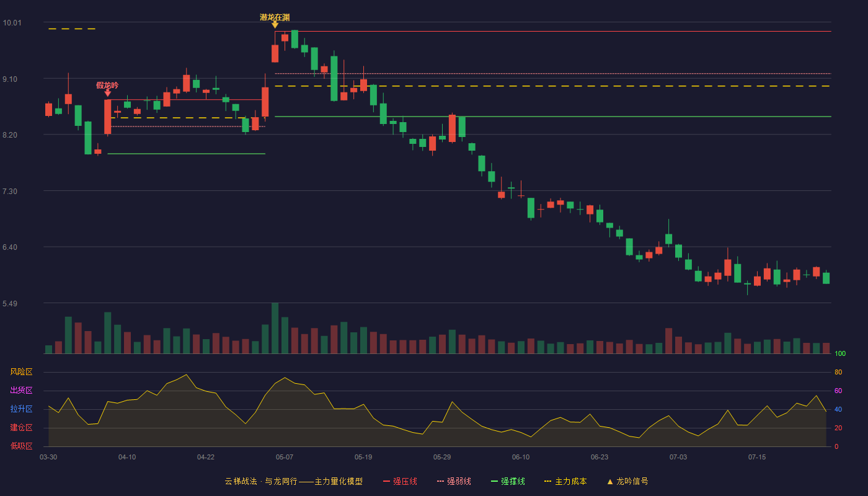Toggle 主力成本 legend label
This screenshot has height=496, width=868.
(570, 482)
